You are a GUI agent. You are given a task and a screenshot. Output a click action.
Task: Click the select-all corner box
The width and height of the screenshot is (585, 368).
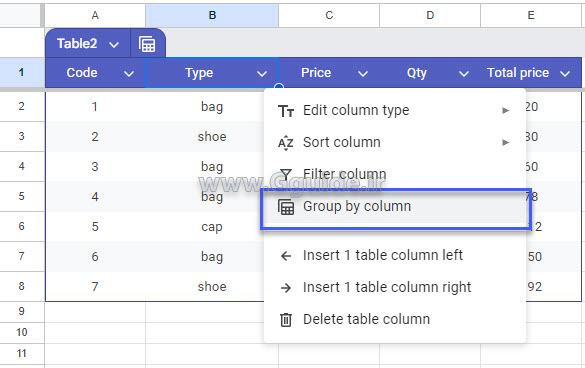pos(21,15)
